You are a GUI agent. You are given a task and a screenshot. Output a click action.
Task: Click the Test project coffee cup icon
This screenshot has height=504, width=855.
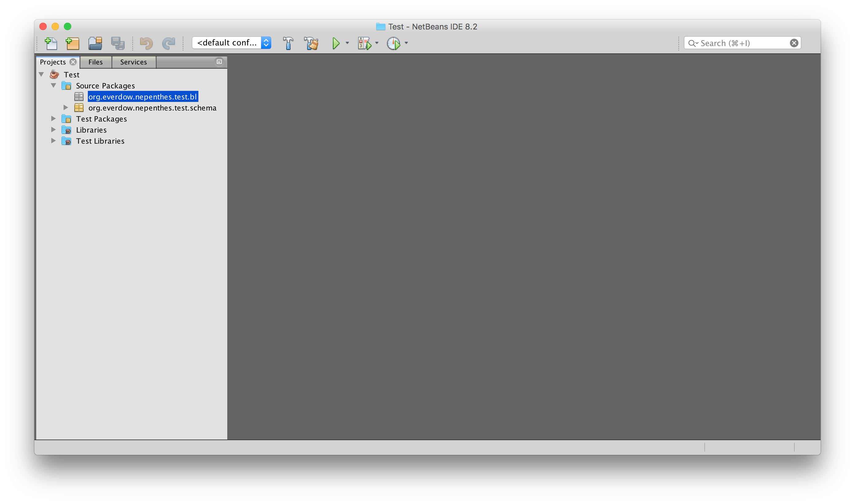coord(54,74)
